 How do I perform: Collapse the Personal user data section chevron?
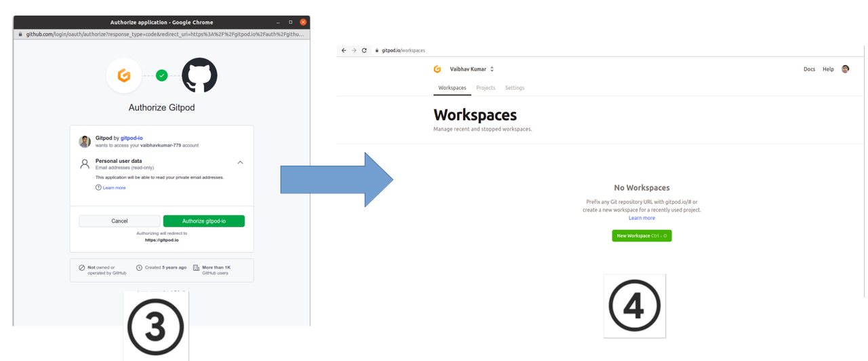(x=240, y=163)
